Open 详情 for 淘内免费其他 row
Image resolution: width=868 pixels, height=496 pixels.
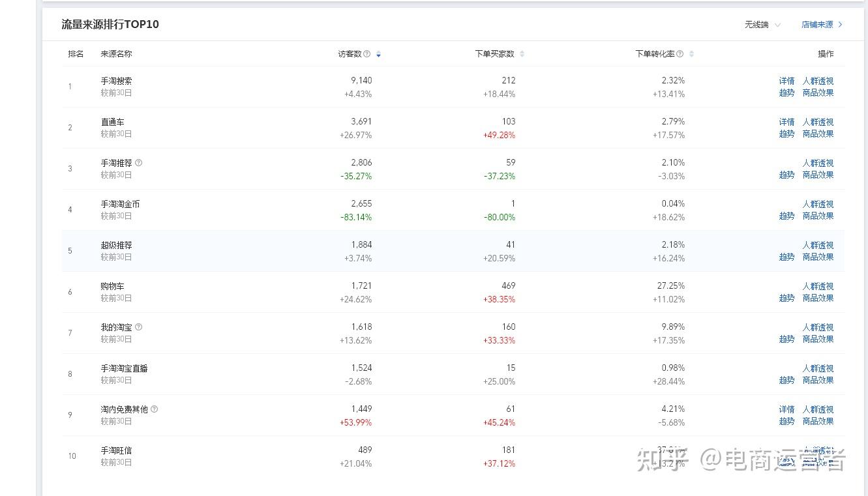point(786,409)
